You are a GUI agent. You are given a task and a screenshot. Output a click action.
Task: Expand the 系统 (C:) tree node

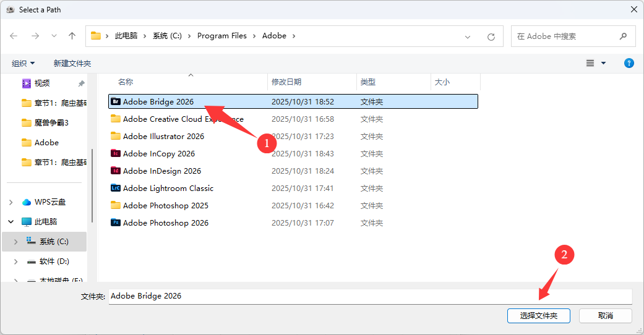15,242
